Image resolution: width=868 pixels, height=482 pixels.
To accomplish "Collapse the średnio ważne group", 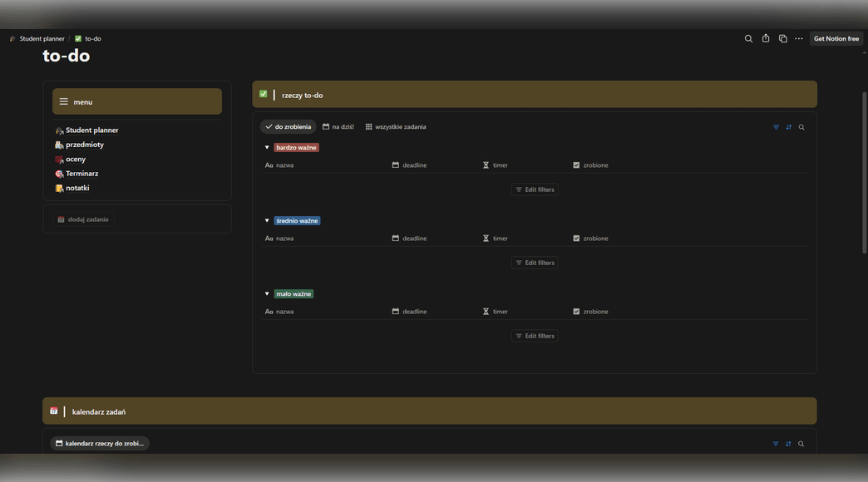I will click(267, 220).
